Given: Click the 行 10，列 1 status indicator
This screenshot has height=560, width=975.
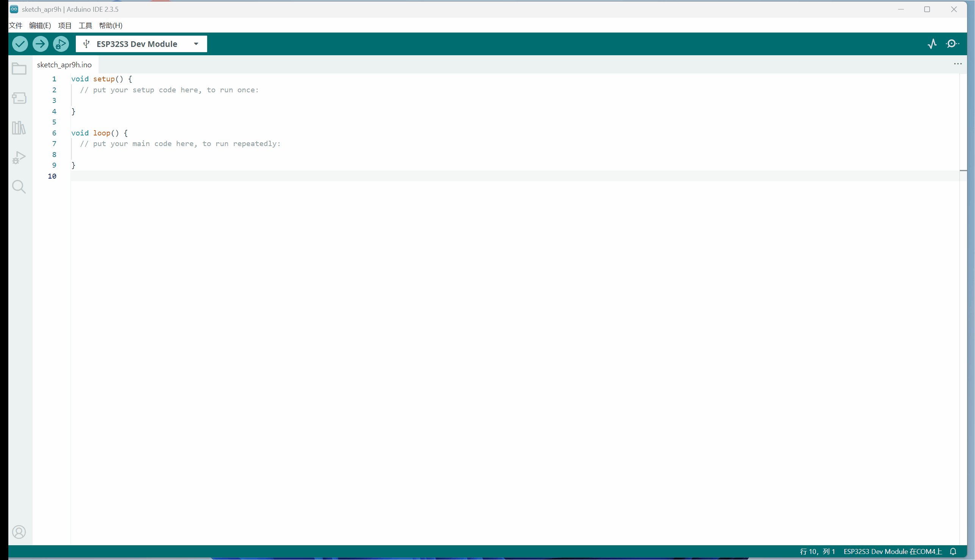Looking at the screenshot, I should click(x=817, y=551).
